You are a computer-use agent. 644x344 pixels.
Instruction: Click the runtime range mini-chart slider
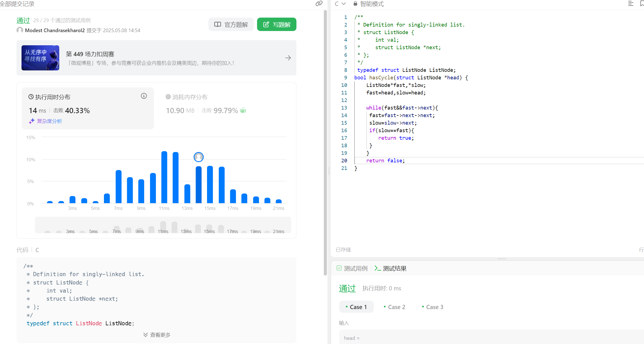click(x=163, y=225)
